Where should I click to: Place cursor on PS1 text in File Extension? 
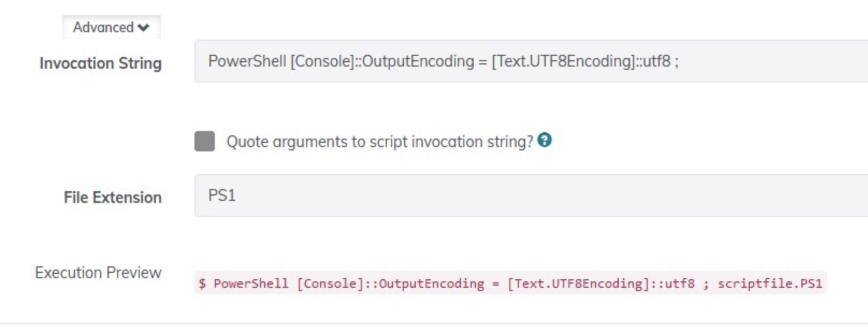[222, 195]
